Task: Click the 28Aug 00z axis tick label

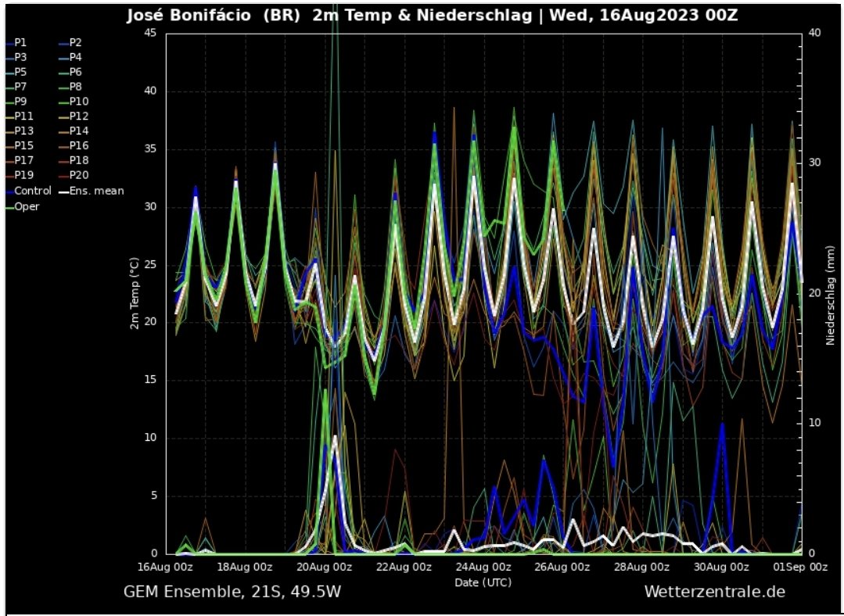Action: point(642,567)
